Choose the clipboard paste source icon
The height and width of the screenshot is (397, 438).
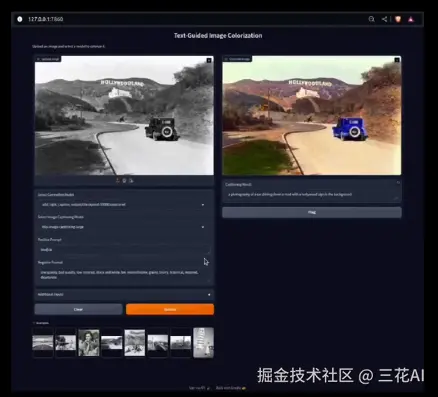click(131, 181)
